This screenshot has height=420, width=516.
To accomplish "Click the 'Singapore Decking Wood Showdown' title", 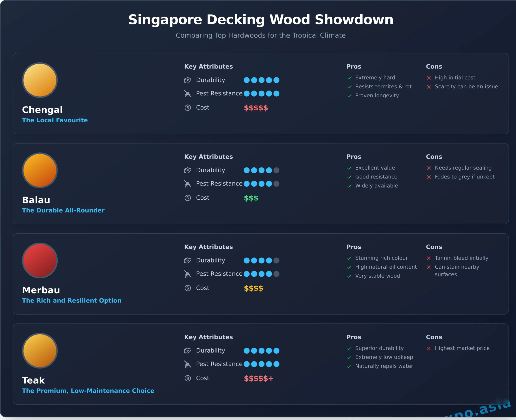I will pos(261,19).
